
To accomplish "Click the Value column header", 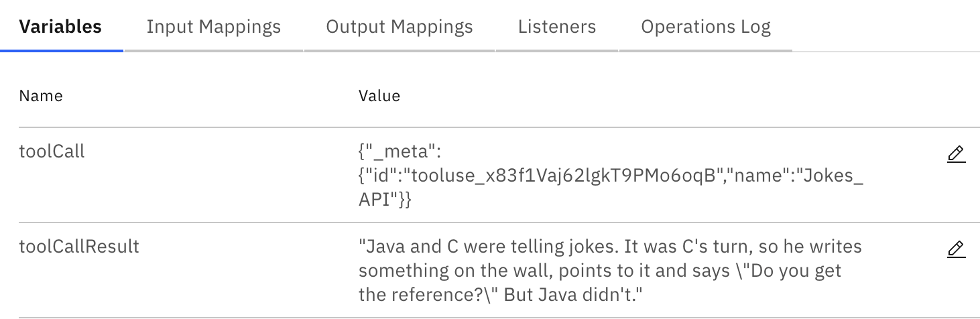I will click(x=379, y=96).
